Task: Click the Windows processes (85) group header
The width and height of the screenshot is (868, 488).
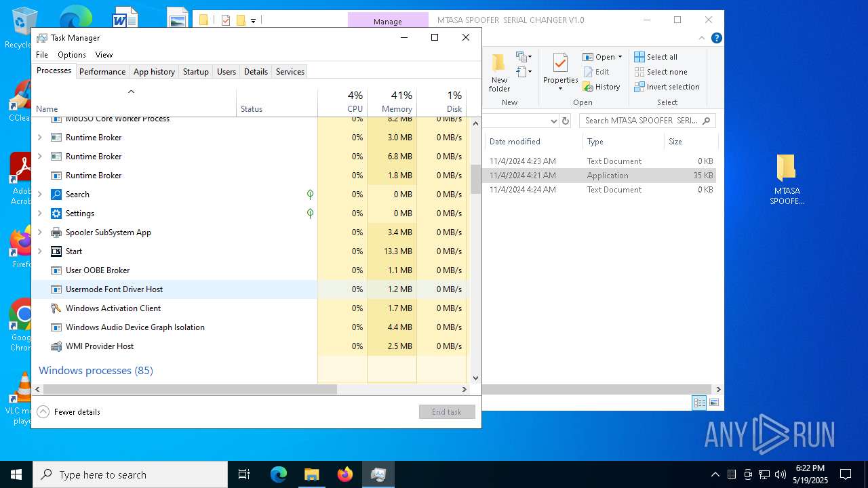Action: coord(96,371)
